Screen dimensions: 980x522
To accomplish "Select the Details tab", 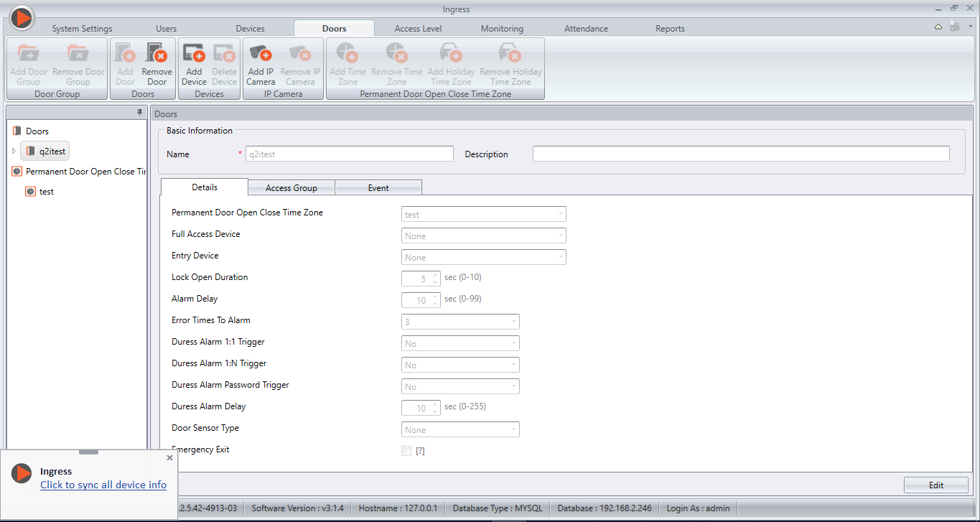I will point(205,187).
